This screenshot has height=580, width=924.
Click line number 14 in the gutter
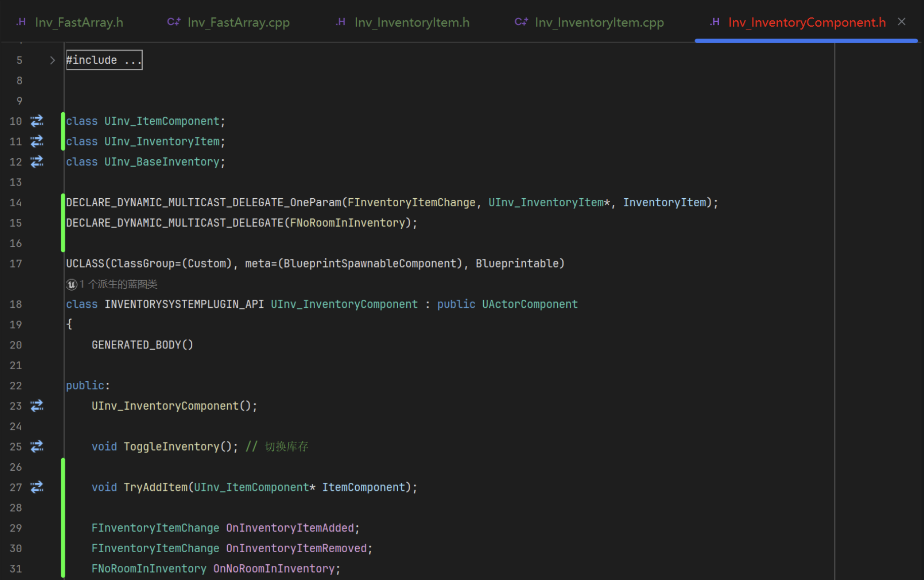16,203
